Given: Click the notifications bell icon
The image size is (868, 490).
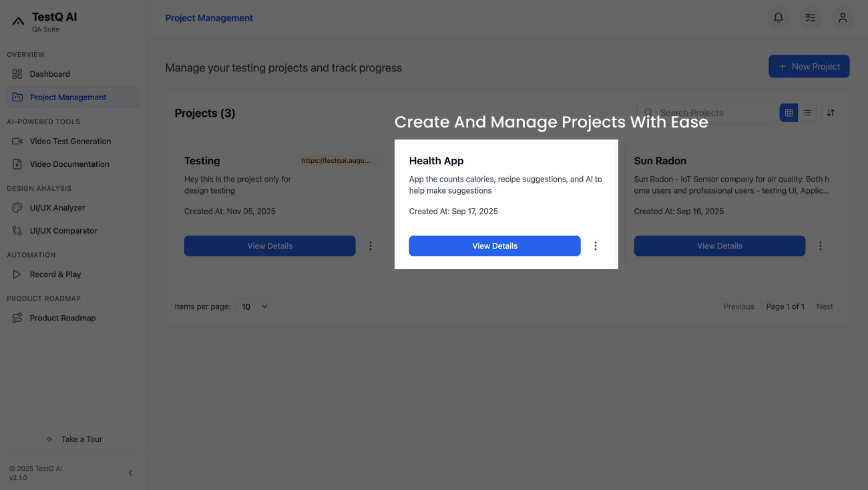Looking at the screenshot, I should click(778, 18).
